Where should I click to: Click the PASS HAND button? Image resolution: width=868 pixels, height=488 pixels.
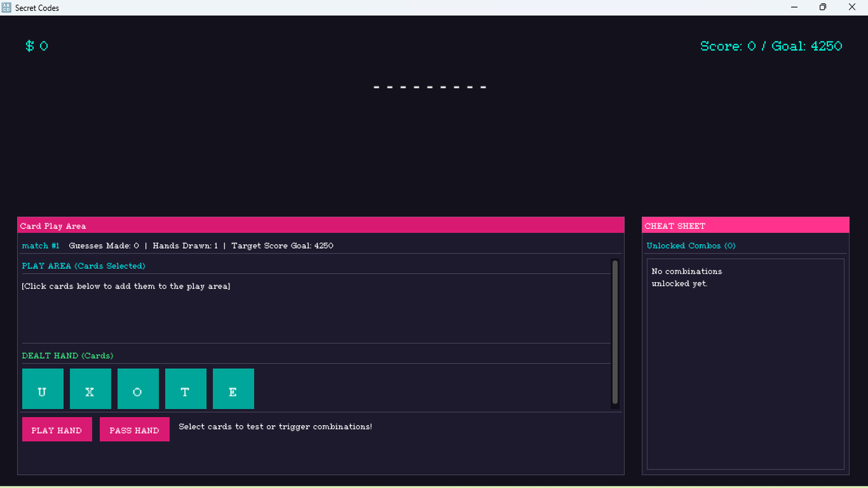(134, 429)
